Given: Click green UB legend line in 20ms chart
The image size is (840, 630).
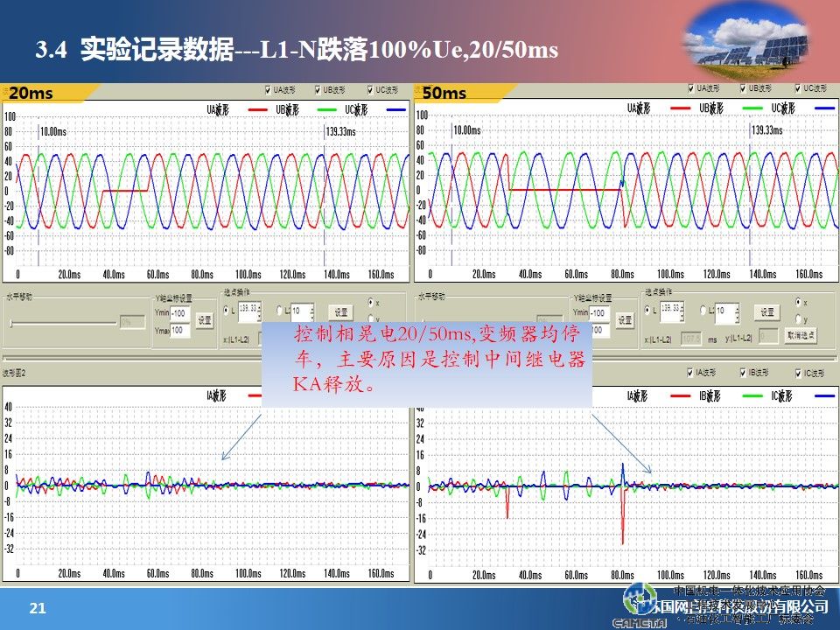Looking at the screenshot, I should [x=326, y=110].
